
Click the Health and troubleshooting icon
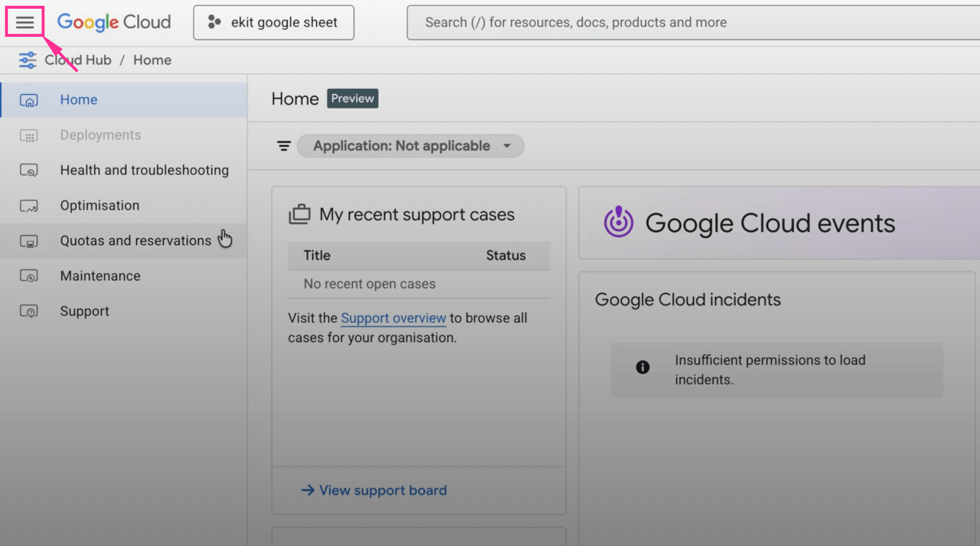click(29, 171)
